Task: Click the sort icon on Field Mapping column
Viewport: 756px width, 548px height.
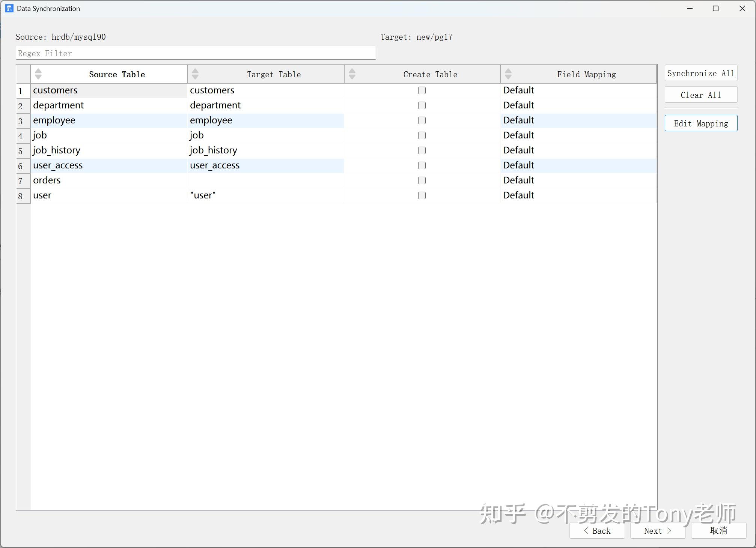Action: [x=508, y=74]
